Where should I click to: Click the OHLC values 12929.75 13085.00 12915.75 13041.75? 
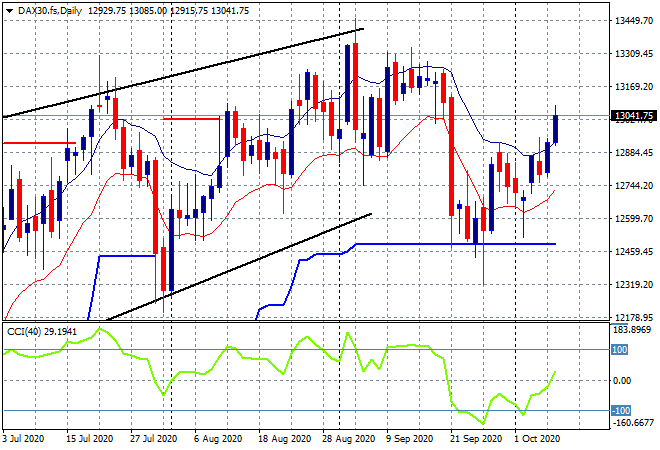168,11
